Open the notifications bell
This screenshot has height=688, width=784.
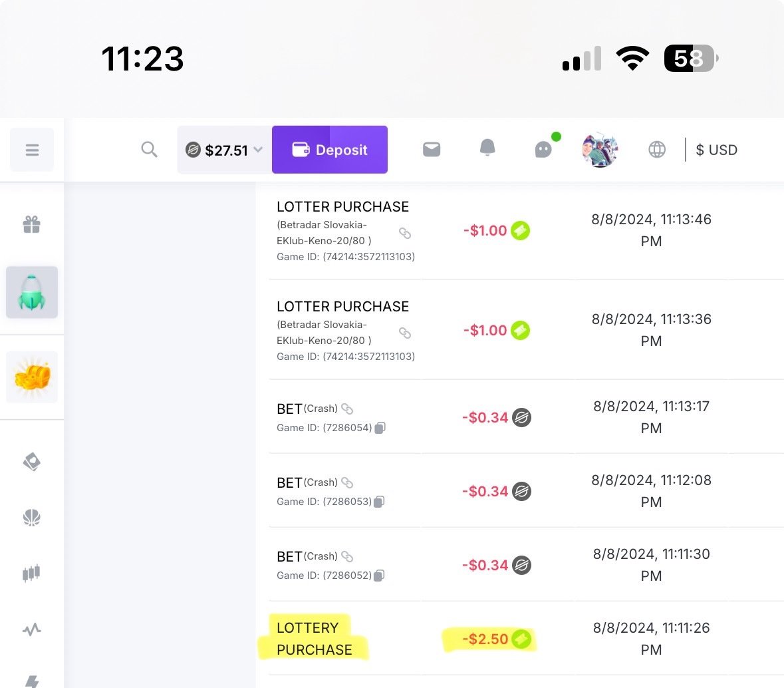tap(487, 148)
